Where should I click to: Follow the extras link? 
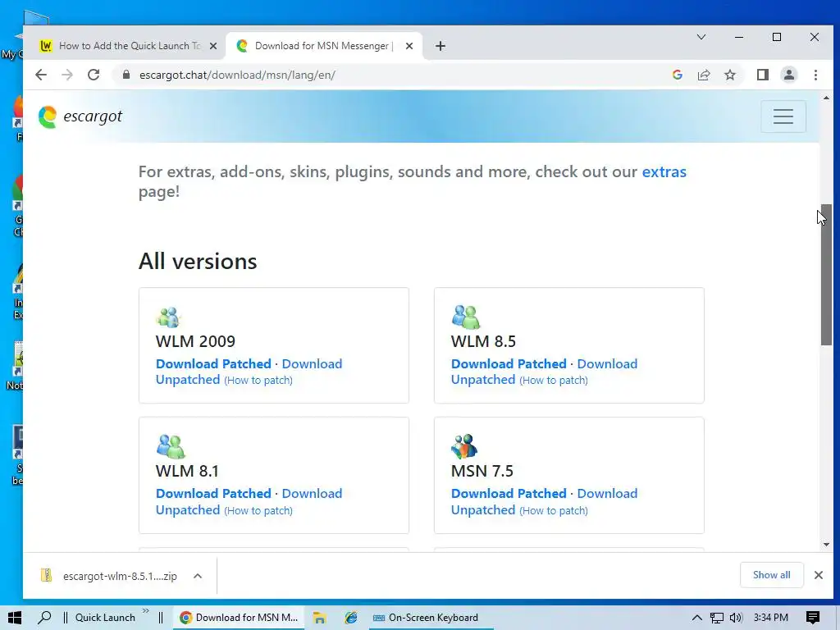tap(664, 172)
